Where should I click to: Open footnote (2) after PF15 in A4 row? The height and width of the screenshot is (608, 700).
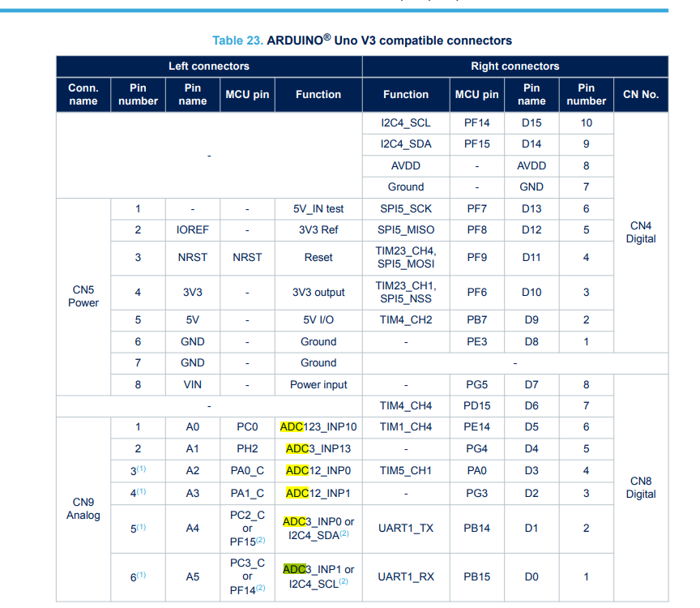click(x=261, y=540)
